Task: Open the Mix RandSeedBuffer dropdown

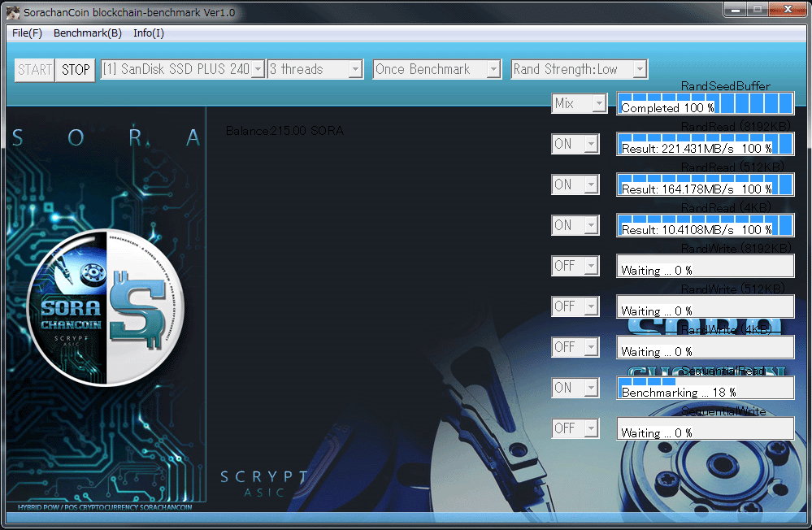Action: (579, 103)
